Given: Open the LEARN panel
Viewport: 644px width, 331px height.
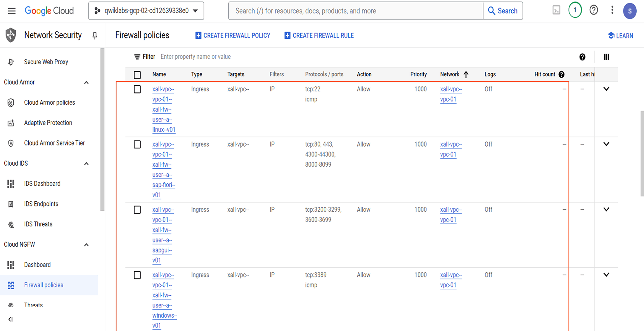Looking at the screenshot, I should tap(620, 36).
